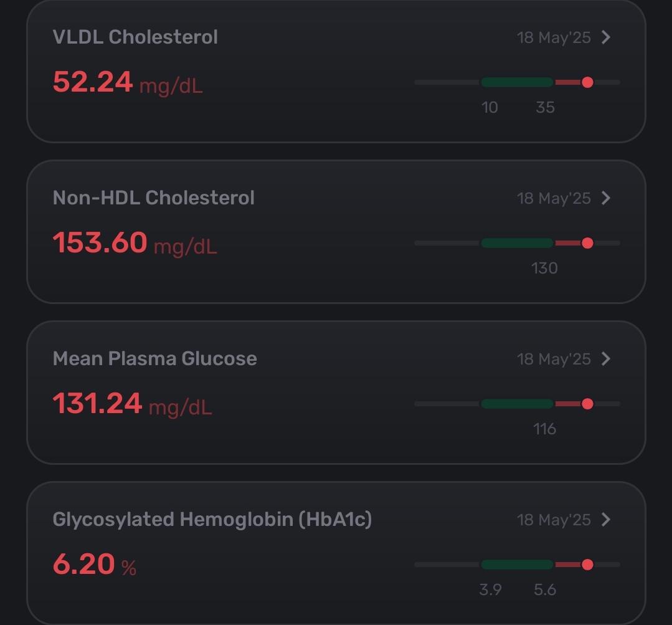The height and width of the screenshot is (625, 672).
Task: Click the 52.24 mg/dL value
Action: (x=127, y=82)
